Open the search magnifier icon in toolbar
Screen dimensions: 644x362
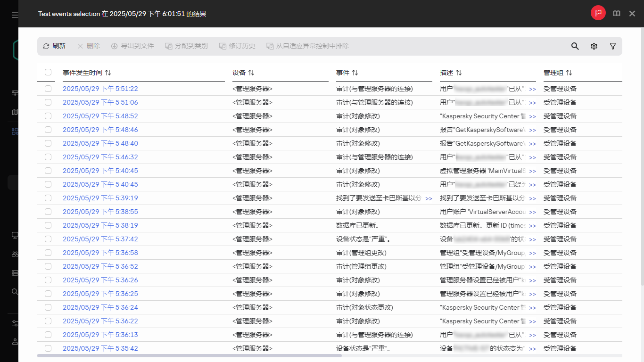tap(575, 46)
